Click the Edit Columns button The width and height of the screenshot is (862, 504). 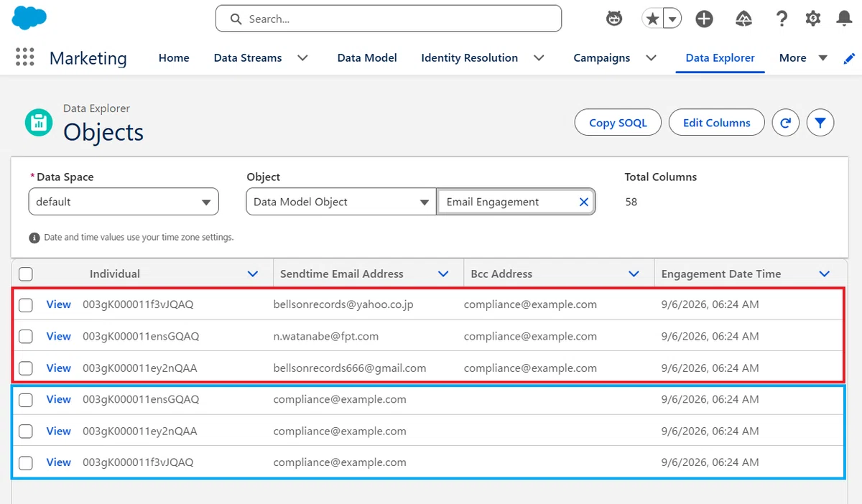pos(717,123)
